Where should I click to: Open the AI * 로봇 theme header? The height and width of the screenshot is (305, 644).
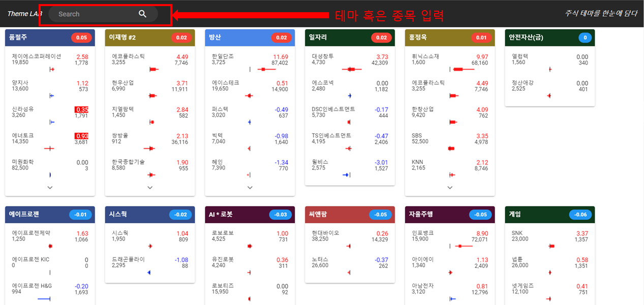250,214
